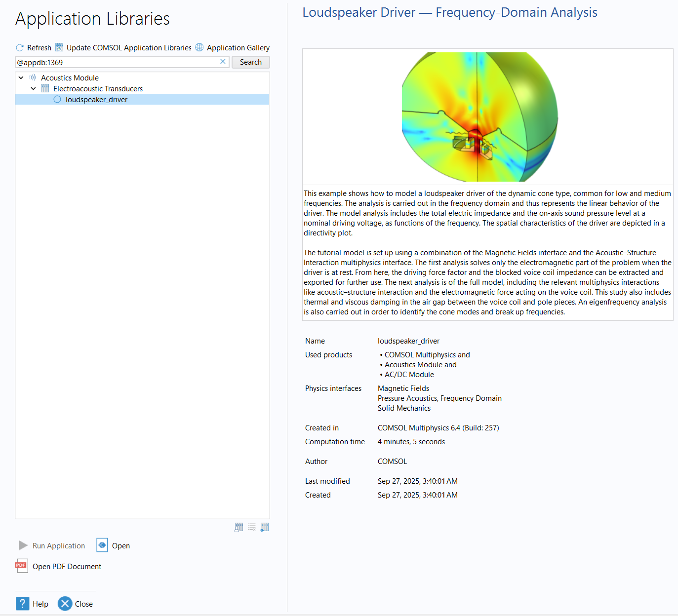Screen dimensions: 678x616
Task: Click the Run Application play icon
Action: click(x=23, y=545)
